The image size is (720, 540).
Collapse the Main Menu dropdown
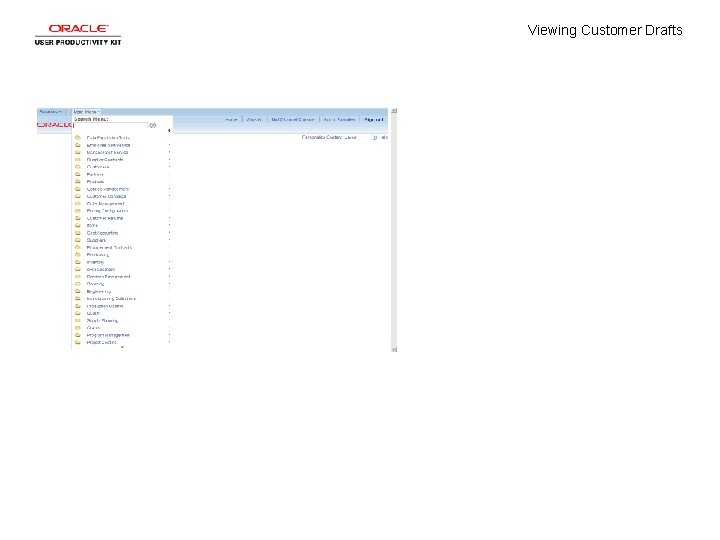[86, 112]
